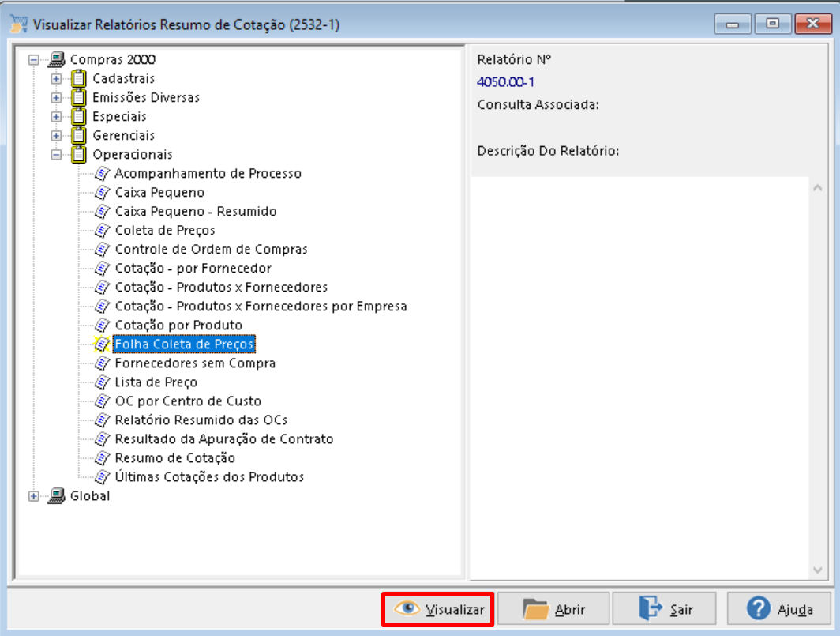Image resolution: width=840 pixels, height=636 pixels.
Task: Select Cotação - Produtos x Fornecedores por Empresa
Action: click(261, 307)
